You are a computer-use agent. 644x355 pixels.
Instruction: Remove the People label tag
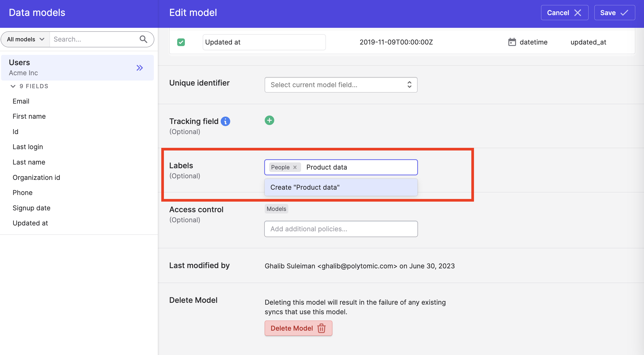[x=295, y=167]
